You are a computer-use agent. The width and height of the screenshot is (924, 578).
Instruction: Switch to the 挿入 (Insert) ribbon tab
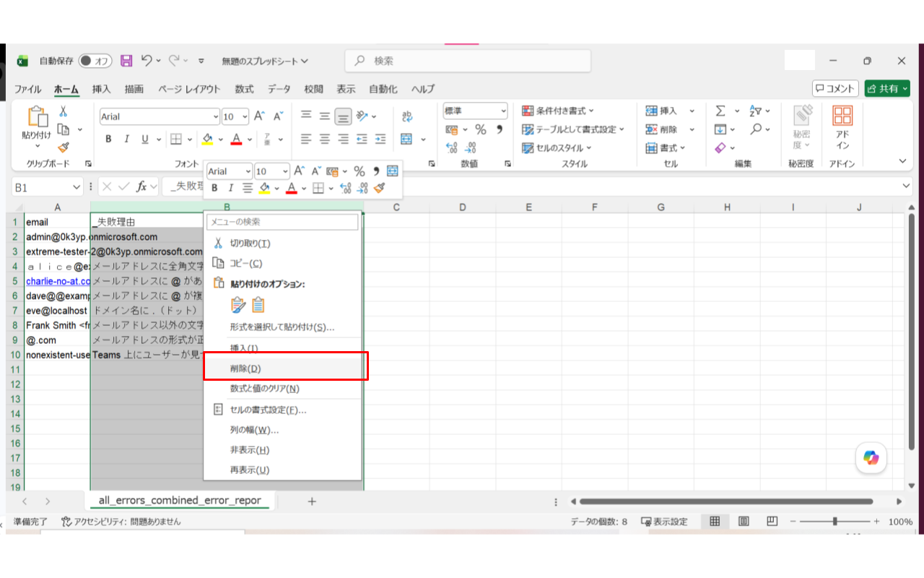pyautogui.click(x=102, y=89)
